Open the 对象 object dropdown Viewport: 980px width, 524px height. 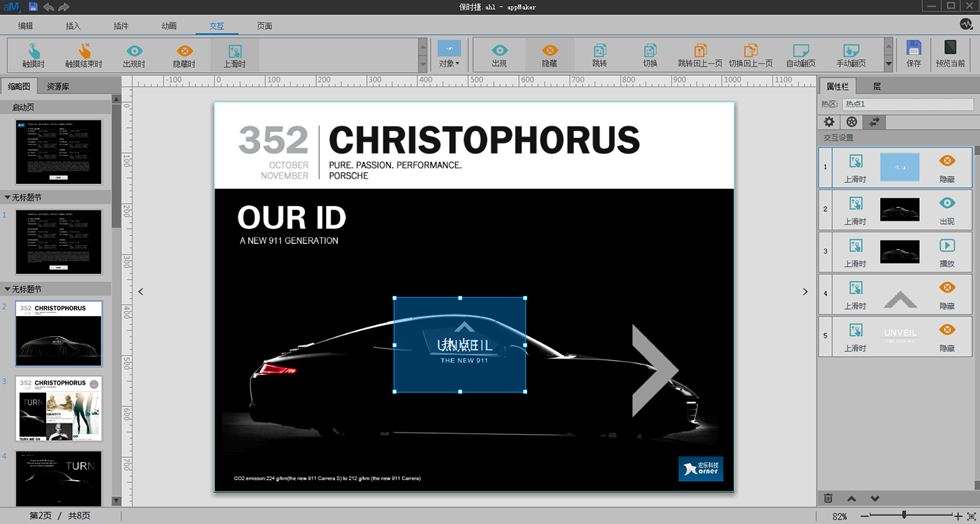[449, 55]
